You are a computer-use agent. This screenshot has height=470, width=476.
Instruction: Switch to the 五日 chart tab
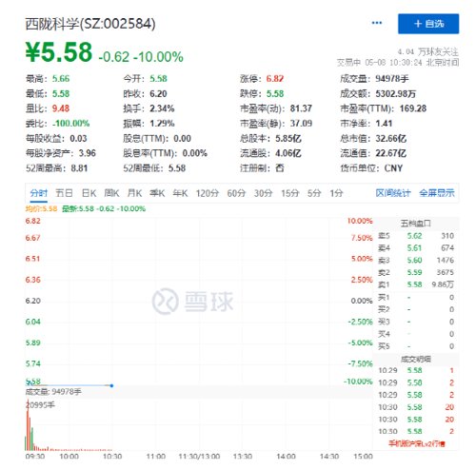click(x=64, y=193)
